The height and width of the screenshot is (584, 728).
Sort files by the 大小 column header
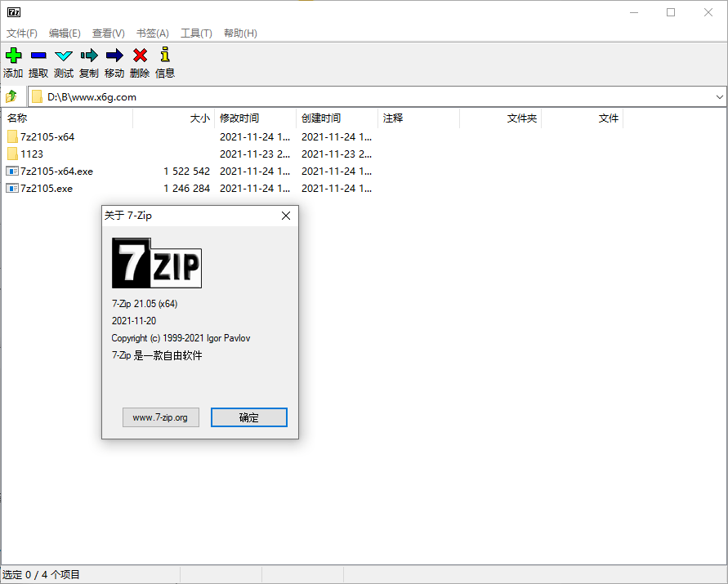pyautogui.click(x=200, y=118)
